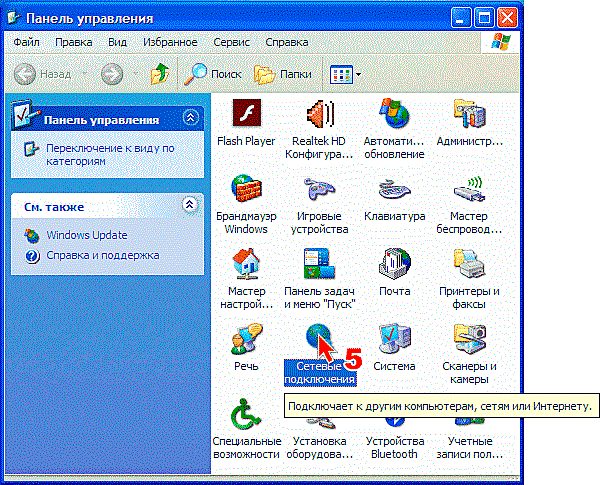Open Специальные возможности accessibility icon
The image size is (600, 485).
246,413
